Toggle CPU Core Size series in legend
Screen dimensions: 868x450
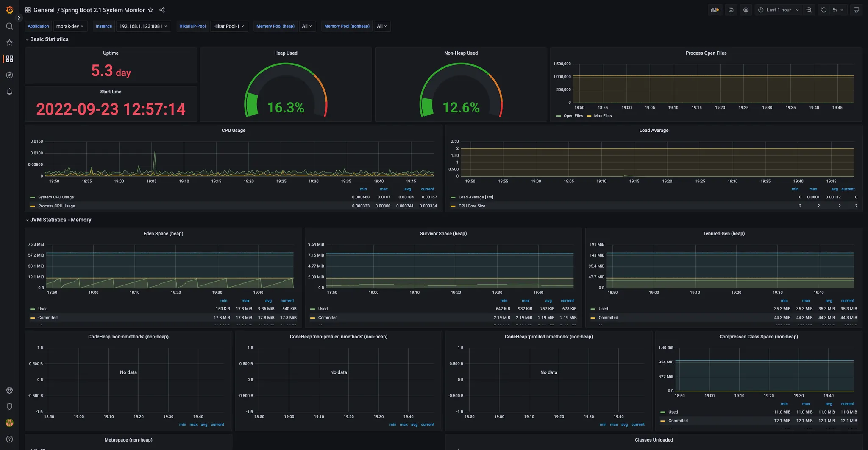[471, 206]
